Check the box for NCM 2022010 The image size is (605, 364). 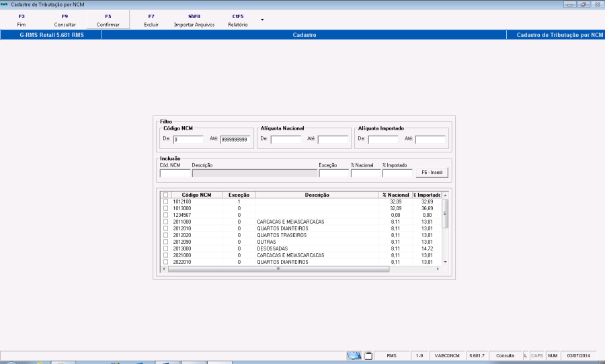[165, 262]
